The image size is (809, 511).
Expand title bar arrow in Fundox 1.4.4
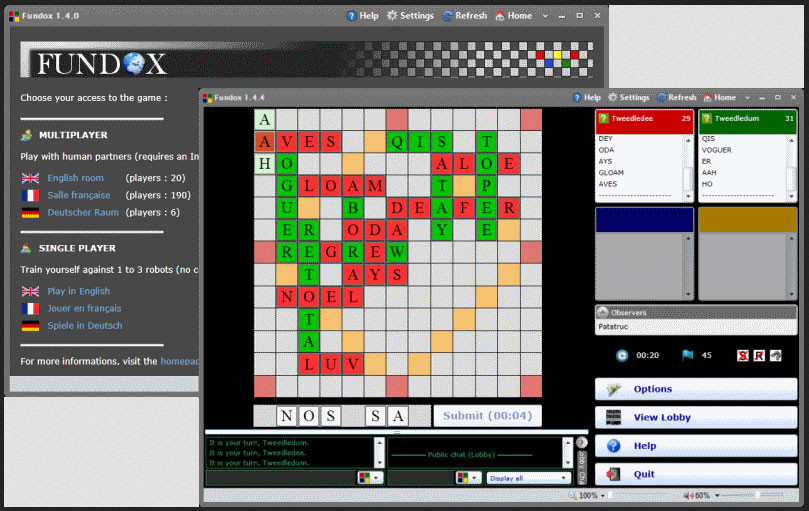tap(747, 98)
